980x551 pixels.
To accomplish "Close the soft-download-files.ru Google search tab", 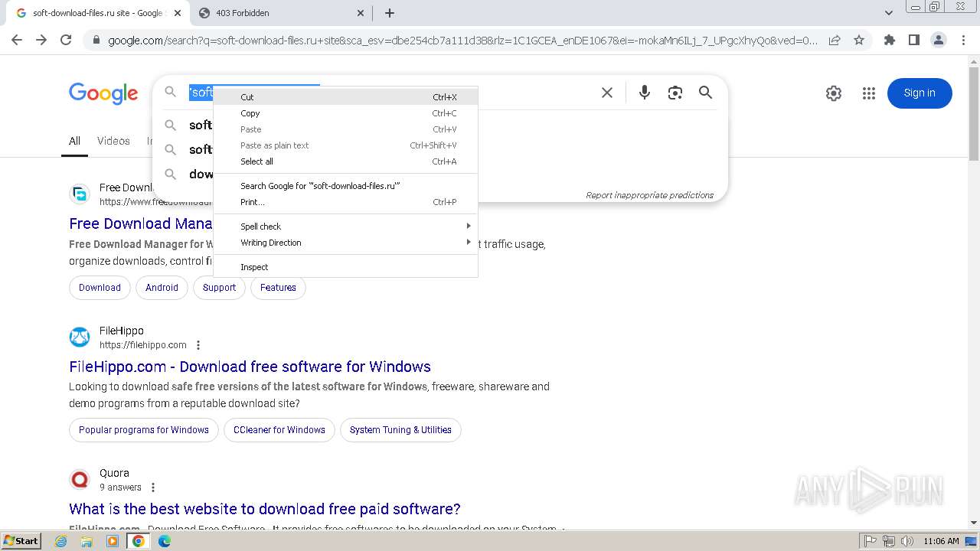I will (178, 13).
